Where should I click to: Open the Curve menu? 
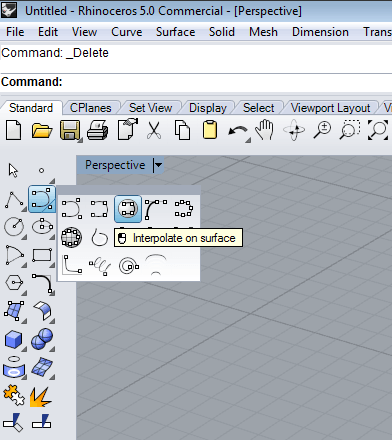click(126, 32)
